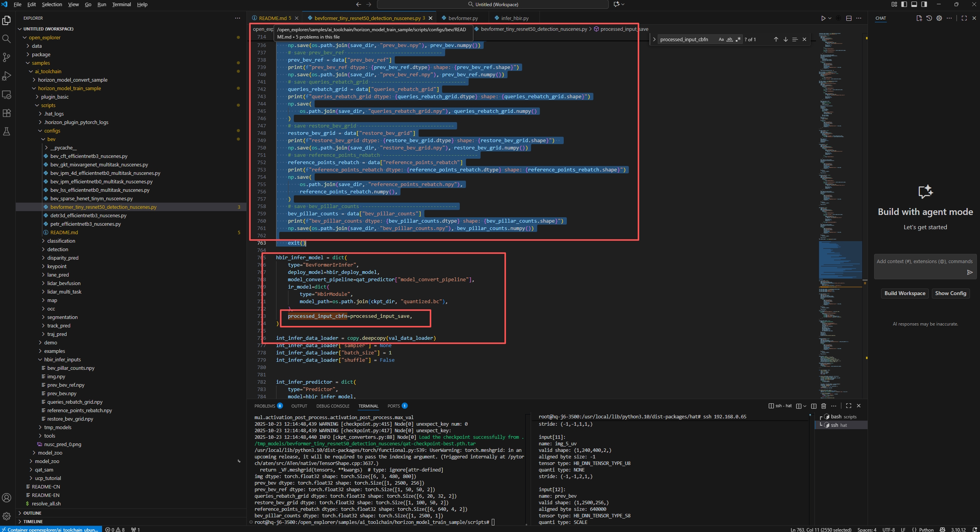The width and height of the screenshot is (980, 532).
Task: Expand the classification folder
Action: (x=61, y=241)
